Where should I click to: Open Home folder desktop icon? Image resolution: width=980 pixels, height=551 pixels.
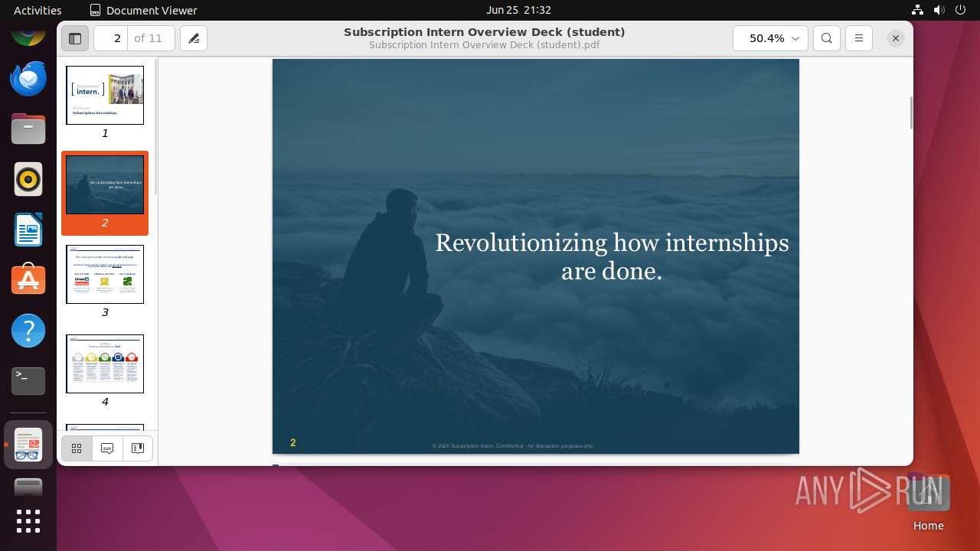pyautogui.click(x=928, y=504)
